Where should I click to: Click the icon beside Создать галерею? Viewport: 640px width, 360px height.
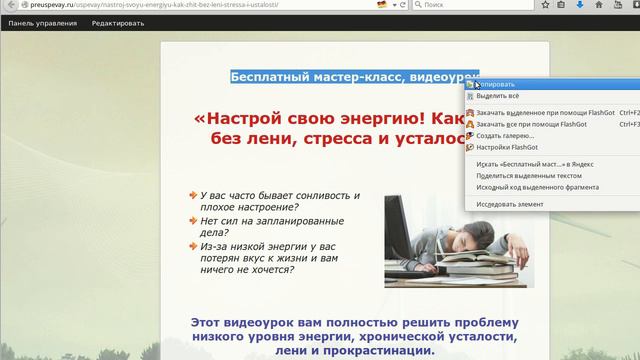point(470,136)
